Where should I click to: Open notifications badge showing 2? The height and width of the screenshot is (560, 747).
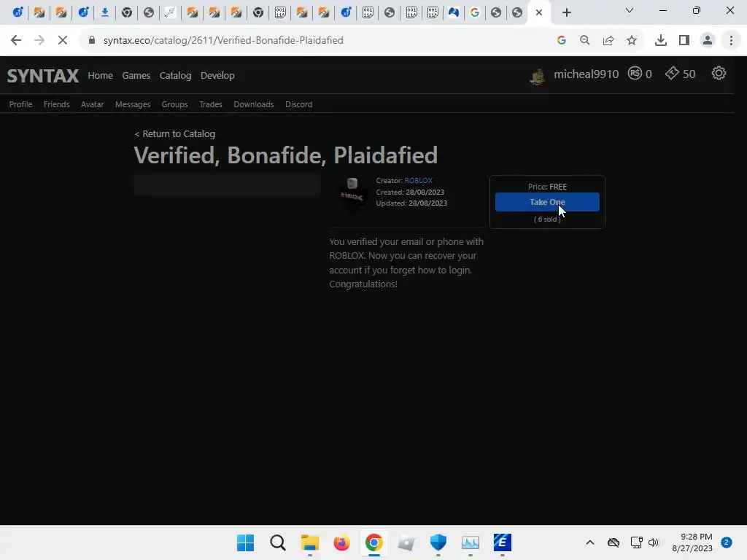(x=726, y=542)
